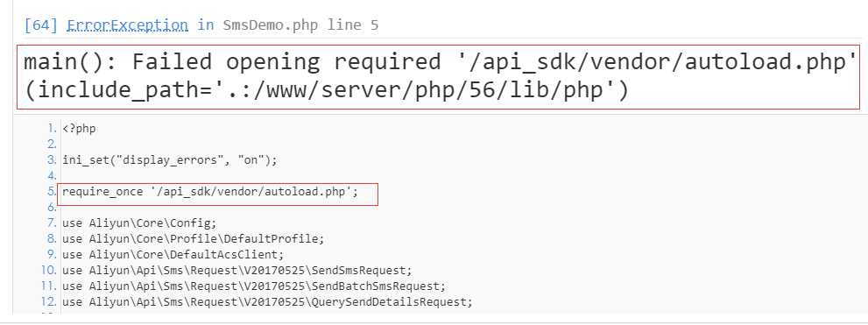Click the use Aliyun\Core\Config line
The width and height of the screenshot is (868, 325).
[139, 223]
